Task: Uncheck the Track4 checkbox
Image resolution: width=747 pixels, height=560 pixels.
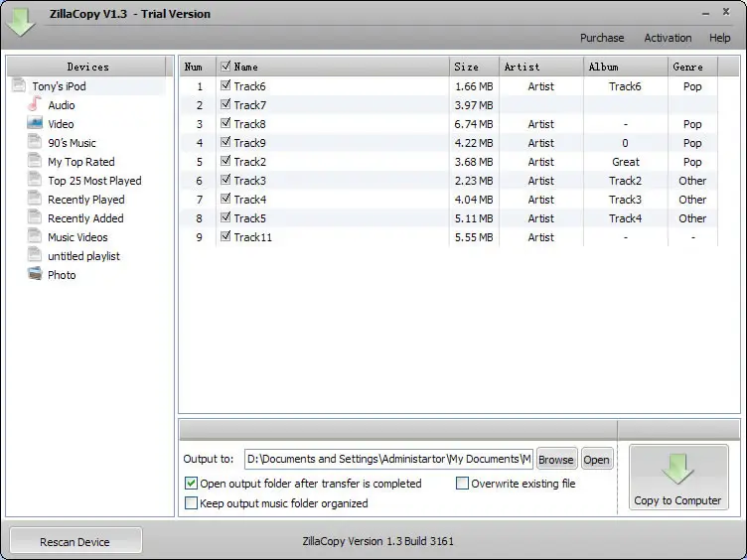Action: coord(225,199)
